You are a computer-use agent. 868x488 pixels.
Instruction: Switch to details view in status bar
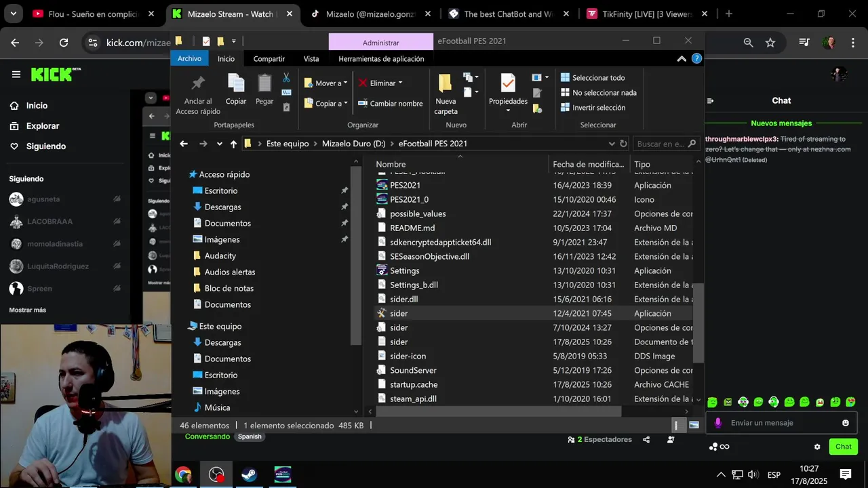tap(676, 425)
